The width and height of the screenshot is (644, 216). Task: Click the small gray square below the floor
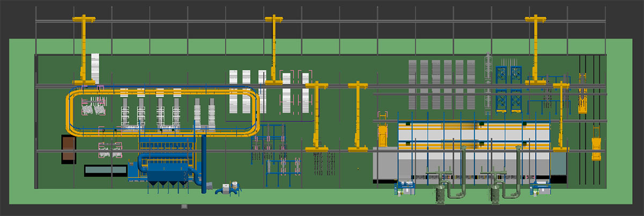tap(184, 206)
